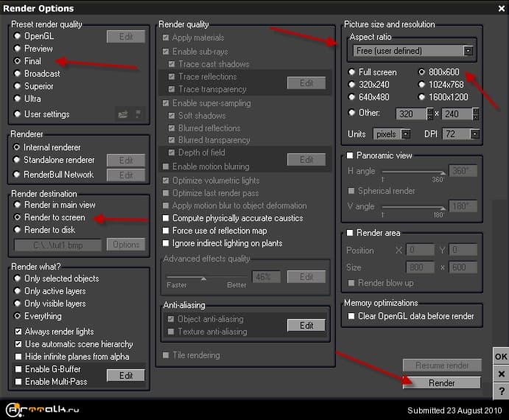This screenshot has height=420, width=509.
Task: Toggle Enable G-Buffer checkbox
Action: [18, 369]
